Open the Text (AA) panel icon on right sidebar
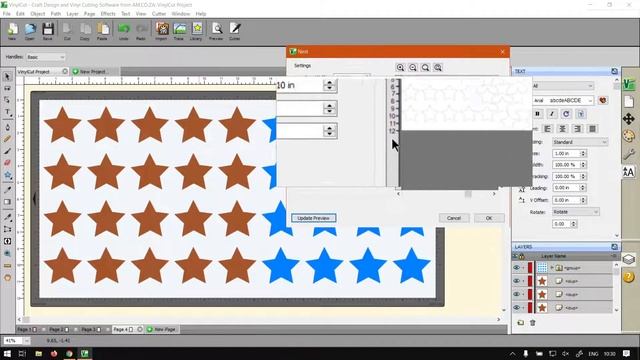Image resolution: width=640 pixels, height=360 pixels. point(629,172)
